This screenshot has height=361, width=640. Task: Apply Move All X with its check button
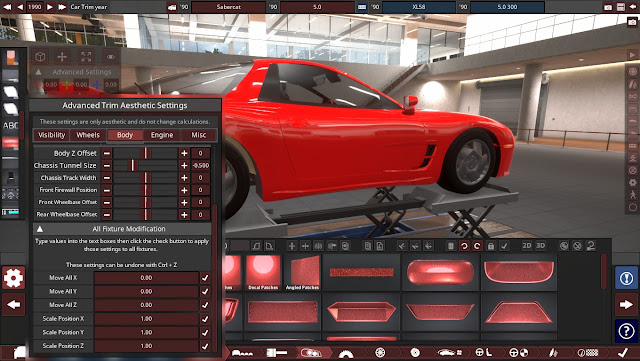(205, 278)
